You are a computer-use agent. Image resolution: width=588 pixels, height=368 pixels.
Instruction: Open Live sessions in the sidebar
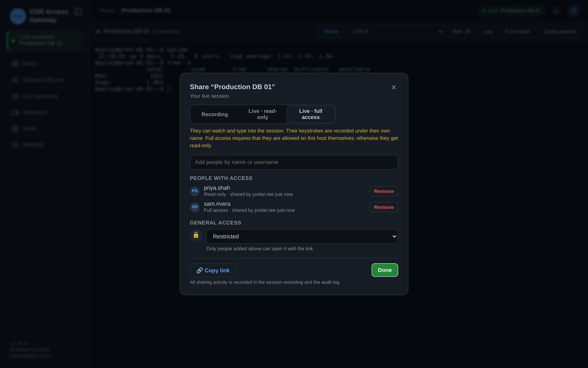tap(45, 96)
